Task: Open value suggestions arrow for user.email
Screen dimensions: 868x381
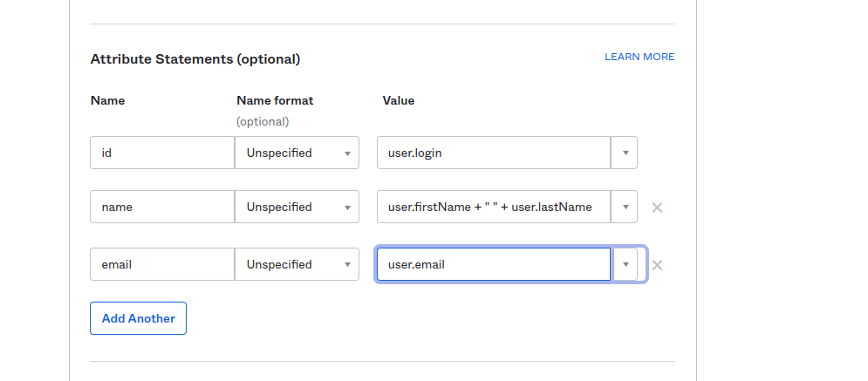Action: (625, 265)
